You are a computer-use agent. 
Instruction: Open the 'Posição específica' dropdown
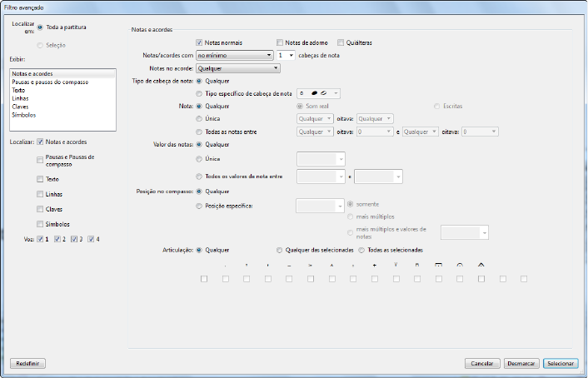(320, 206)
